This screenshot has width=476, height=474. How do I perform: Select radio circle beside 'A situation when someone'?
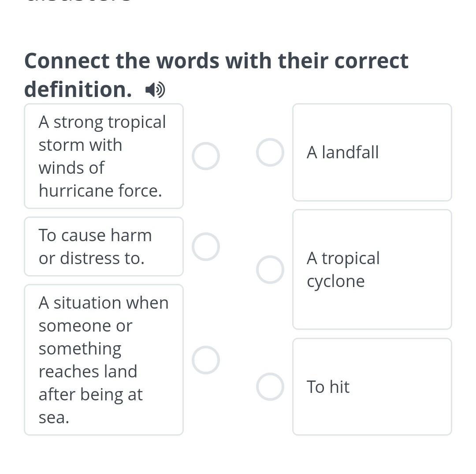(206, 360)
